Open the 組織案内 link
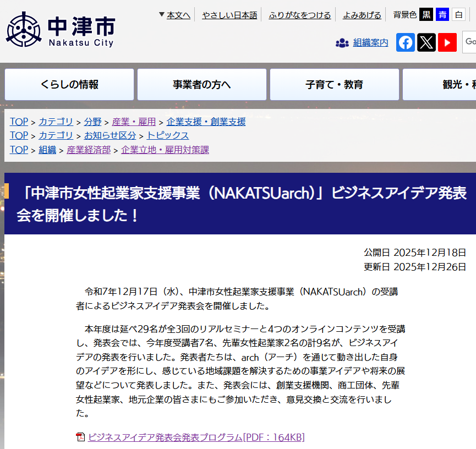Screen dimensions: 476x449 pyautogui.click(x=370, y=42)
